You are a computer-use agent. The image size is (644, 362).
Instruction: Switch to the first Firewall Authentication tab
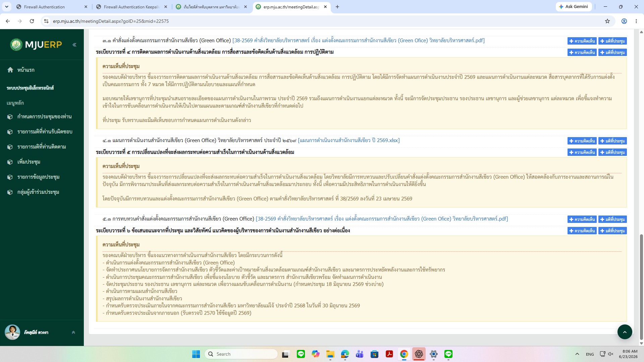coord(52,7)
